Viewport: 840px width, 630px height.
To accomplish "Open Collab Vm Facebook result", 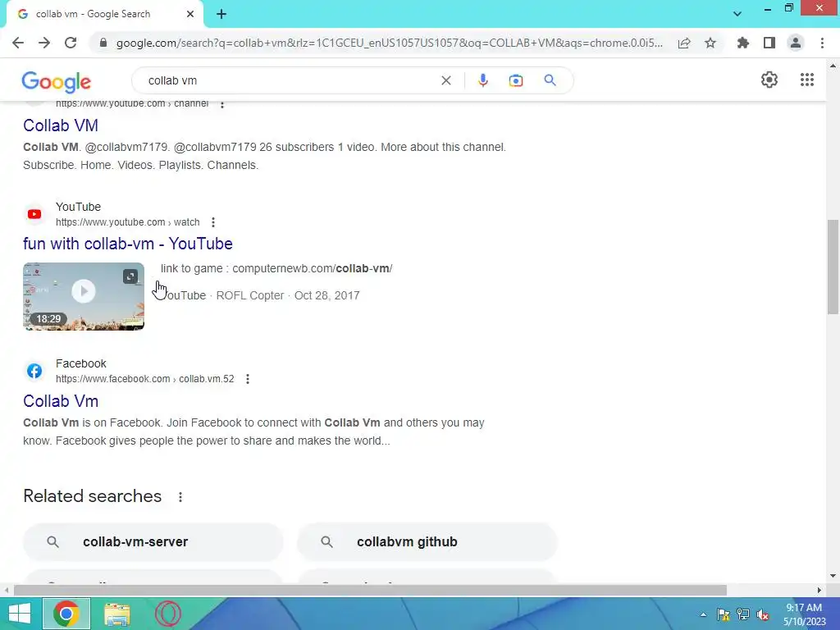I will [x=61, y=401].
